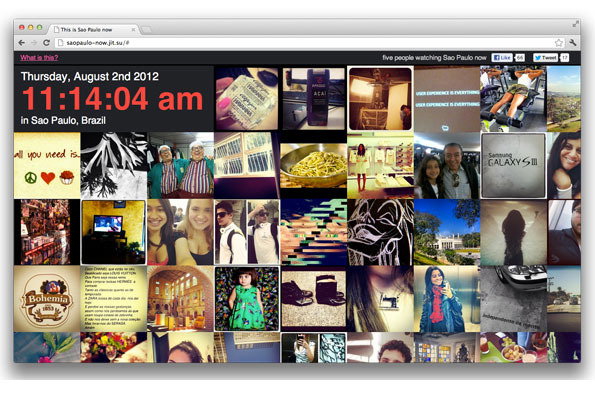The width and height of the screenshot is (595, 395).
Task: Open the 'User experience is everything' slide photo
Action: coord(447,99)
